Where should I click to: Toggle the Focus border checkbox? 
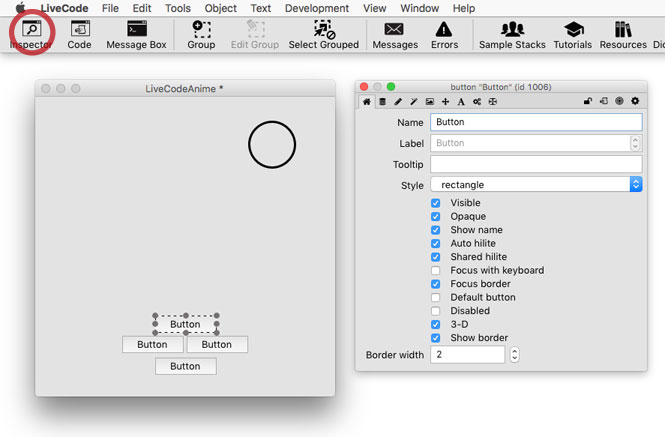[436, 284]
